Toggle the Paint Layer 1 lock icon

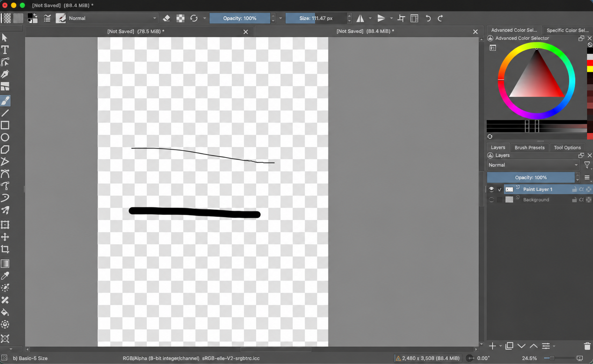574,189
